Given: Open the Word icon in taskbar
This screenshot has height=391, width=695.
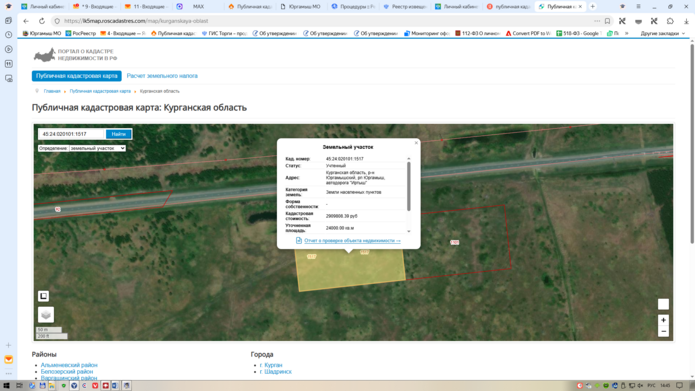Looking at the screenshot, I should [115, 386].
